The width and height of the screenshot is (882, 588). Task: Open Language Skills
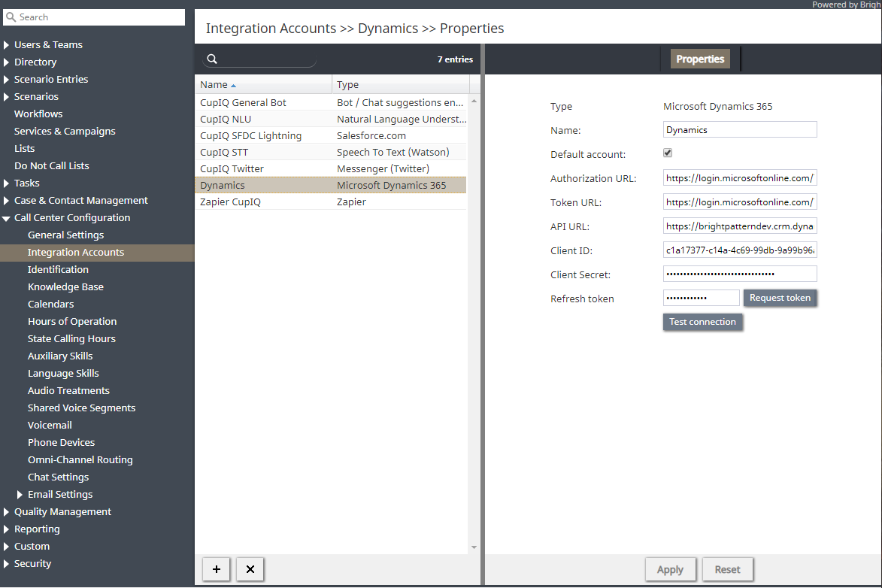[x=63, y=374]
